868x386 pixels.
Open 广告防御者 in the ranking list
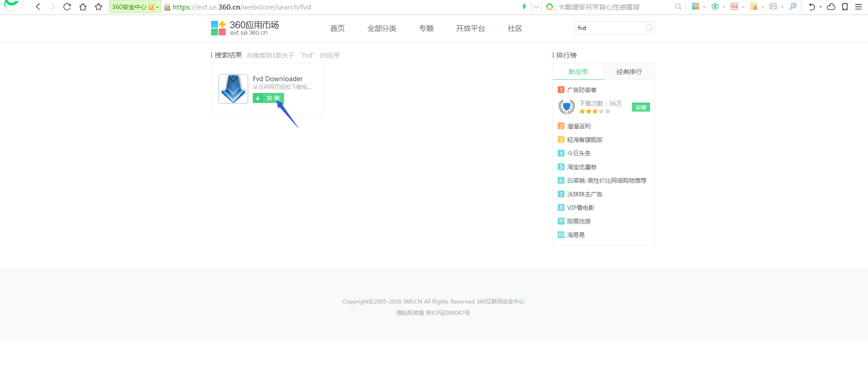582,90
